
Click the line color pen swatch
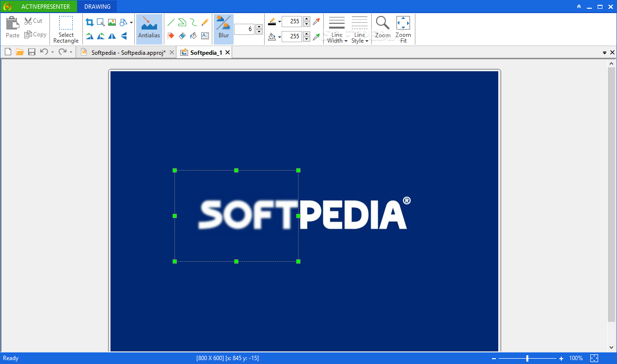(272, 21)
